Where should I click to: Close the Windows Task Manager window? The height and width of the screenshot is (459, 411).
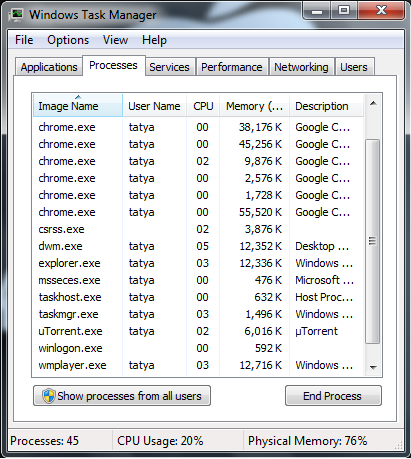point(381,11)
